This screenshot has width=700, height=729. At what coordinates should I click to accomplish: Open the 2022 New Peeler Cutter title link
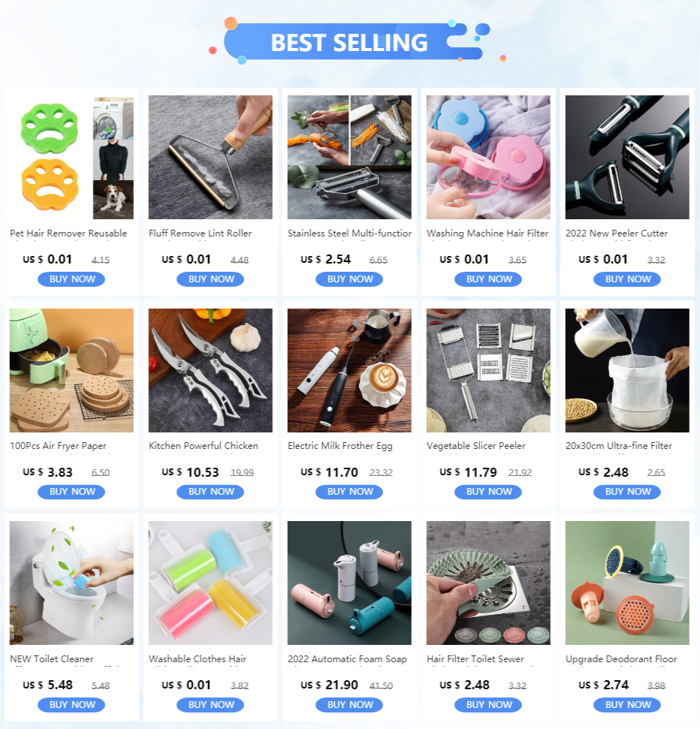click(x=617, y=233)
